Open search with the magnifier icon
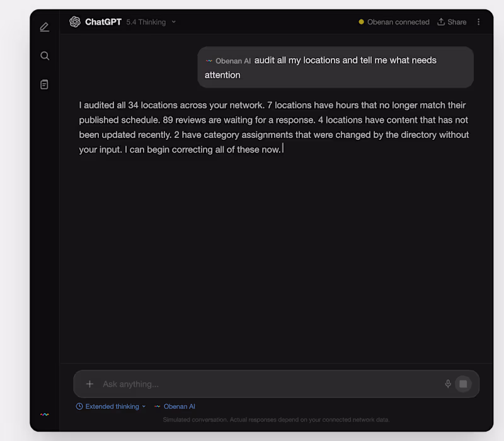504x441 pixels. click(45, 56)
